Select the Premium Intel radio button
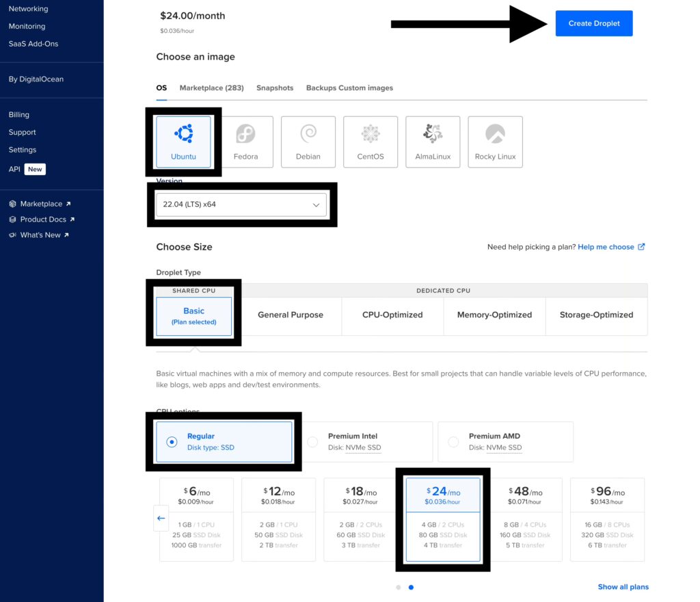 pyautogui.click(x=312, y=442)
